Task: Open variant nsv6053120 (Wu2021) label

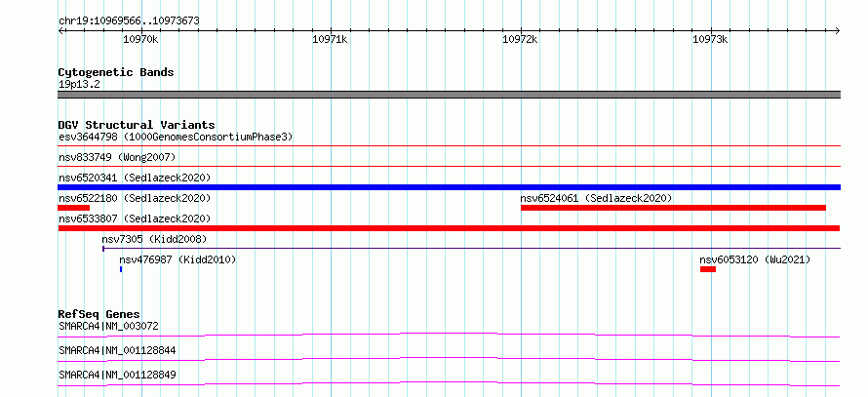Action: click(x=755, y=259)
